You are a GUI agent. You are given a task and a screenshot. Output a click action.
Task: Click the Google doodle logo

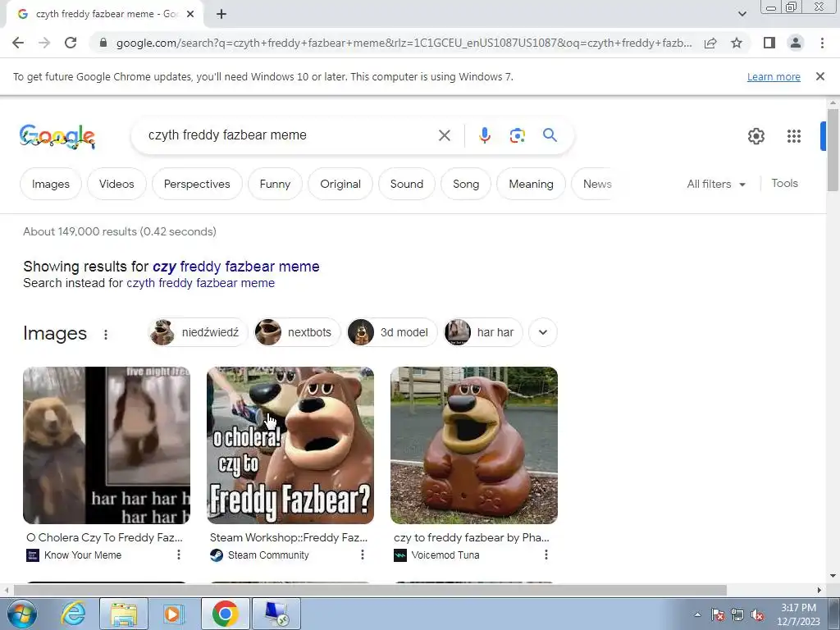tap(57, 136)
